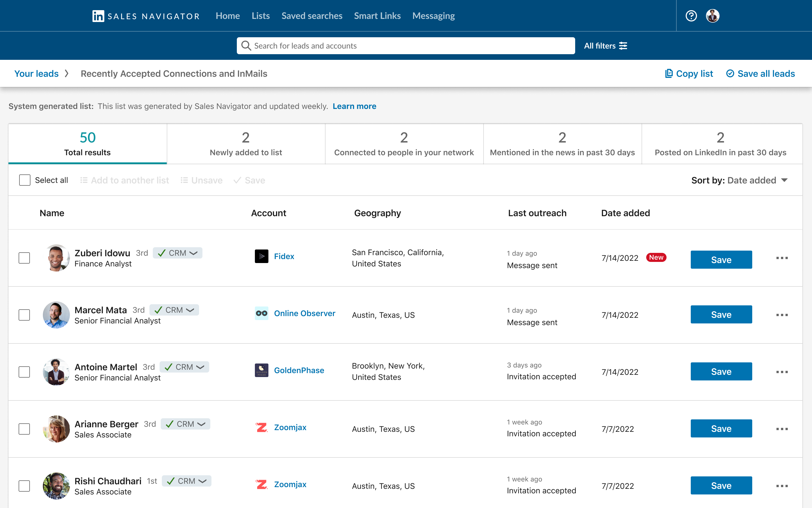Click Your leads breadcrumb link
This screenshot has height=508, width=812.
tap(36, 74)
